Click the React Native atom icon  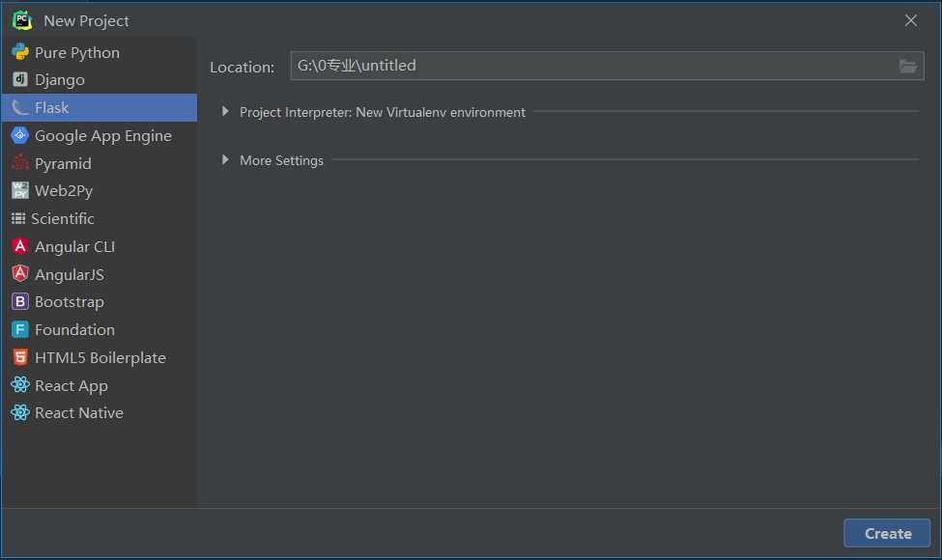click(x=20, y=412)
